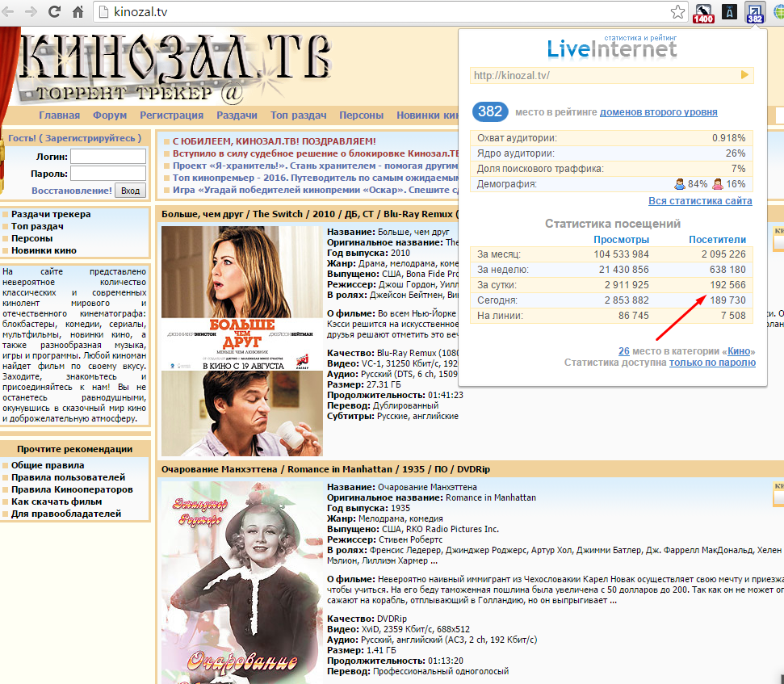
Task: Select online visitors value 7 508
Action: [x=733, y=316]
